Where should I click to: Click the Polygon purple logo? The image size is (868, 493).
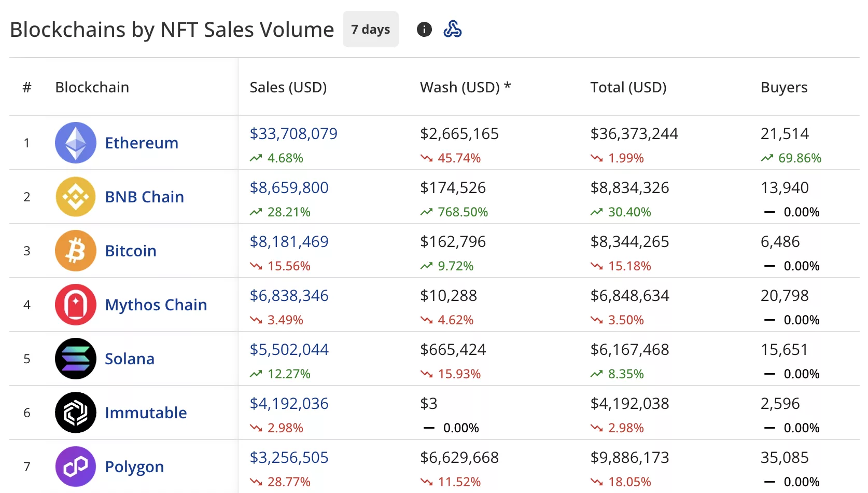[75, 467]
